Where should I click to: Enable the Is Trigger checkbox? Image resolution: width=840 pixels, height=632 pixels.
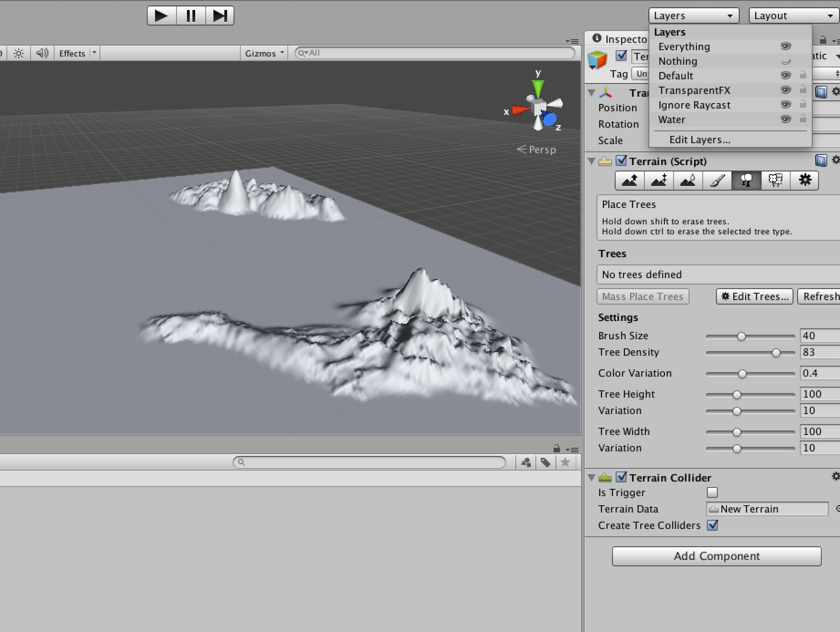712,492
